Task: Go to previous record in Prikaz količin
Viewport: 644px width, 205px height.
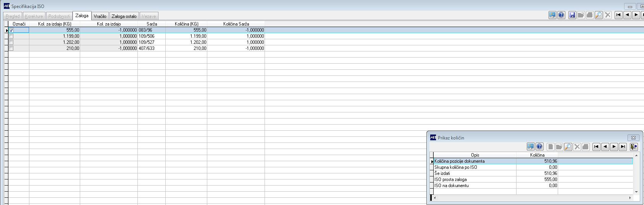Action: coord(605,147)
